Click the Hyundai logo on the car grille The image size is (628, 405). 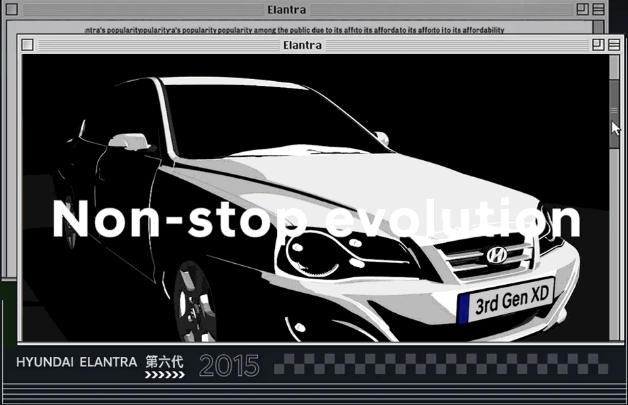tap(497, 255)
